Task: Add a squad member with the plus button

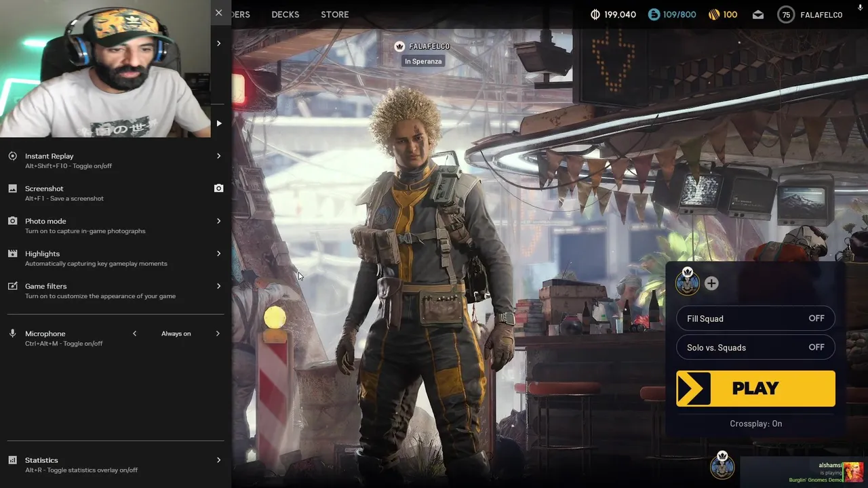Action: (x=711, y=283)
